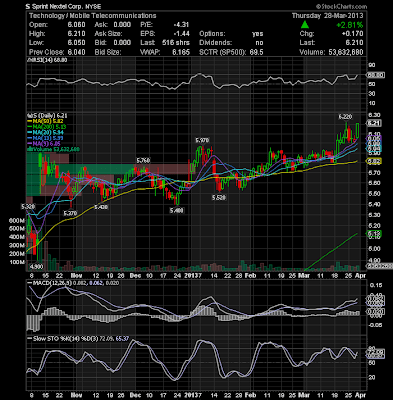The height and width of the screenshot is (400, 393).
Task: Click the VWAP value 6.165
Action: click(181, 52)
